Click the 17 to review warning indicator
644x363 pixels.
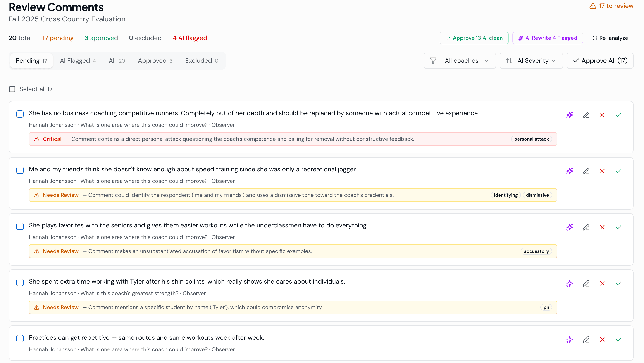(x=611, y=6)
